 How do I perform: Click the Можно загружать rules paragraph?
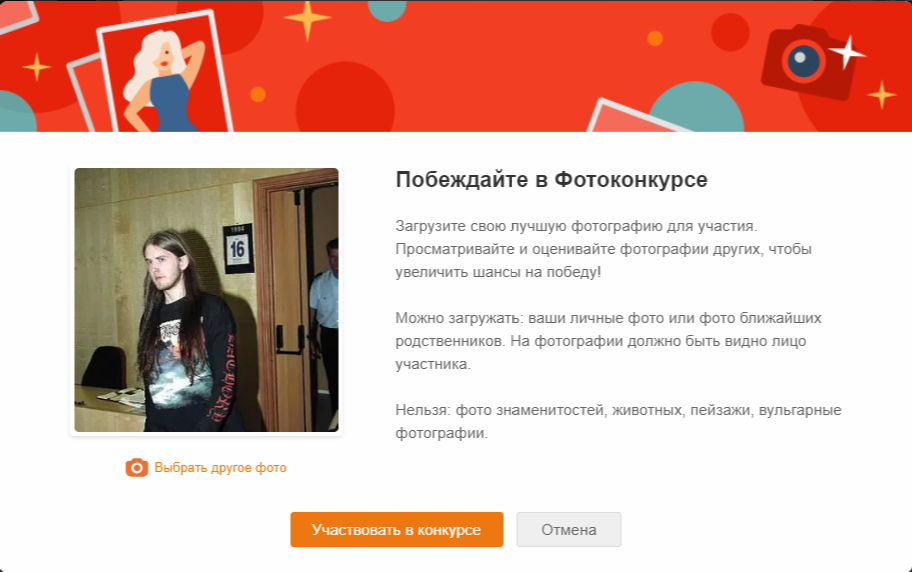pyautogui.click(x=608, y=341)
